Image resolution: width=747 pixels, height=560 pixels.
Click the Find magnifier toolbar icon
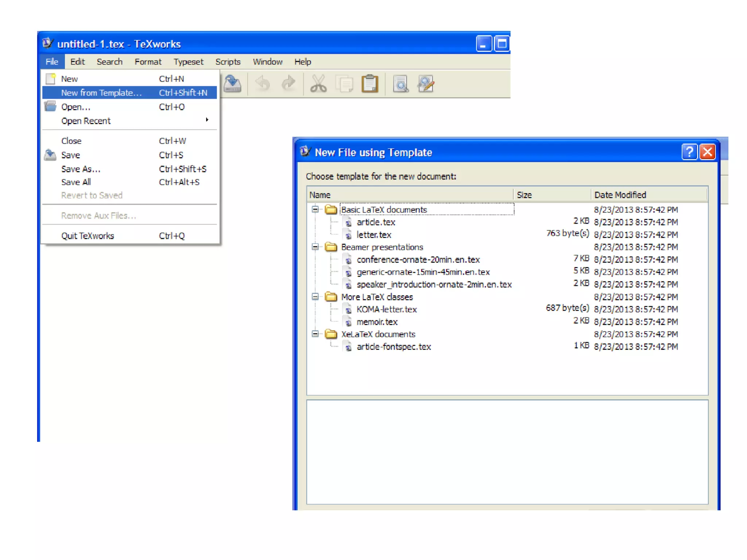click(400, 84)
